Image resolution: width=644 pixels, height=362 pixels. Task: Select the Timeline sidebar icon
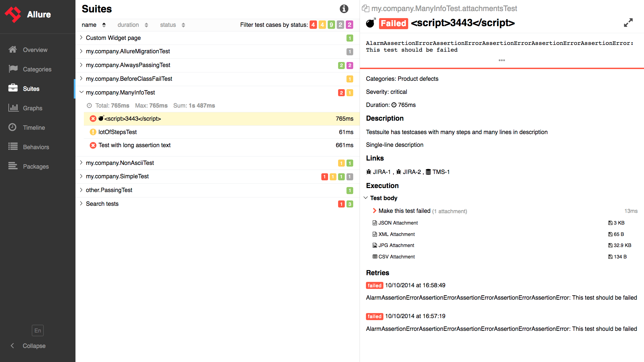tap(12, 127)
